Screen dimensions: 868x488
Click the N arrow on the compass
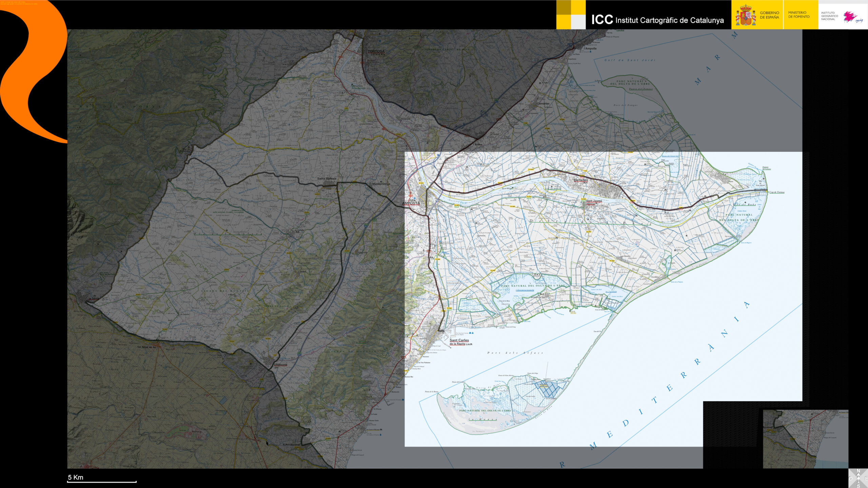pos(858,474)
